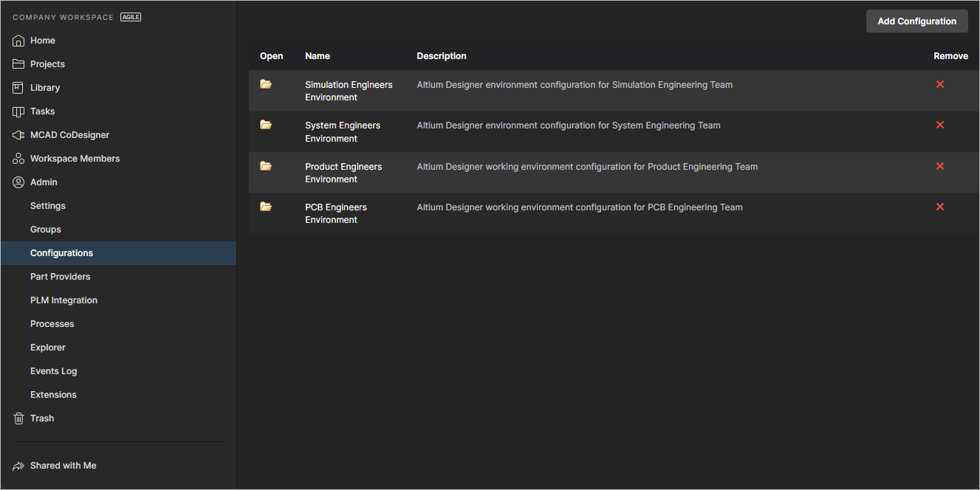This screenshot has width=980, height=490.
Task: Open the PCB Engineers Environment folder icon
Action: pyautogui.click(x=266, y=207)
